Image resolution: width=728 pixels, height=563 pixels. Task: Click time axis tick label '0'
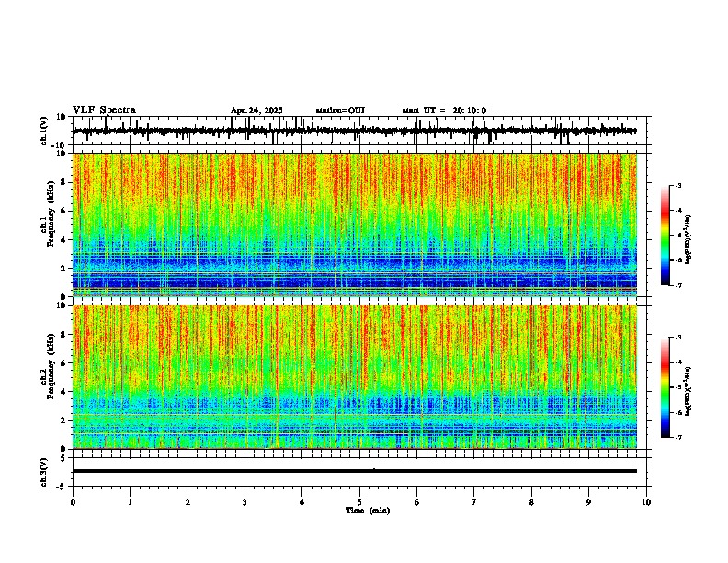tap(73, 501)
